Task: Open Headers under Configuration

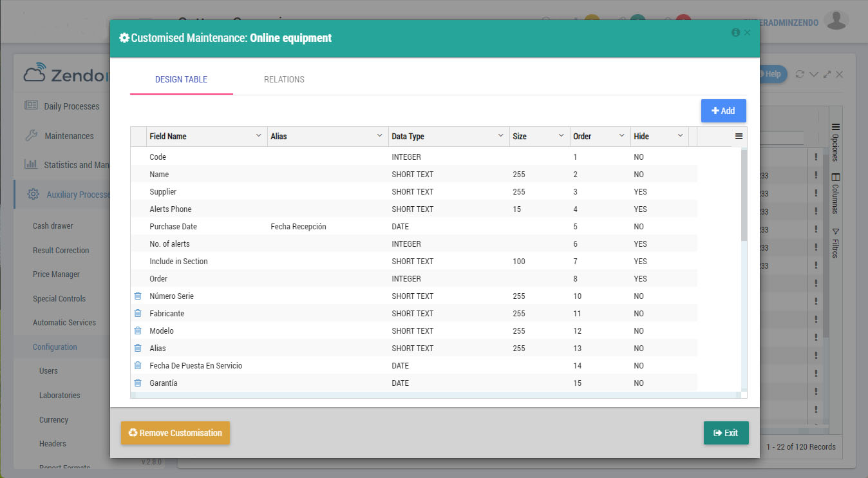Action: [53, 444]
